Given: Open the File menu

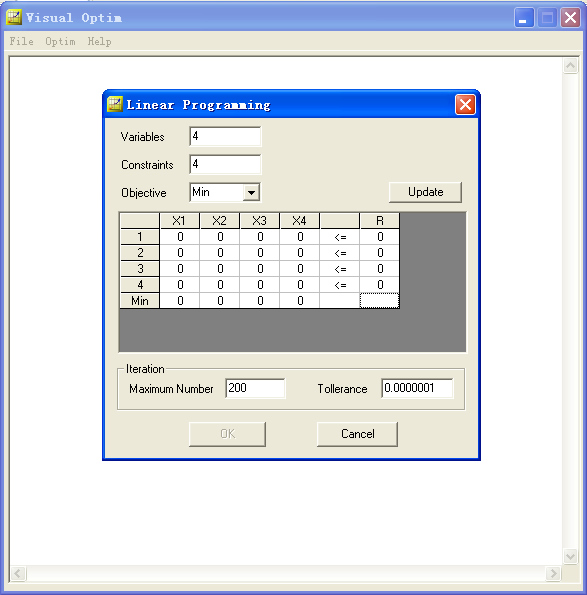Looking at the screenshot, I should coord(21,41).
